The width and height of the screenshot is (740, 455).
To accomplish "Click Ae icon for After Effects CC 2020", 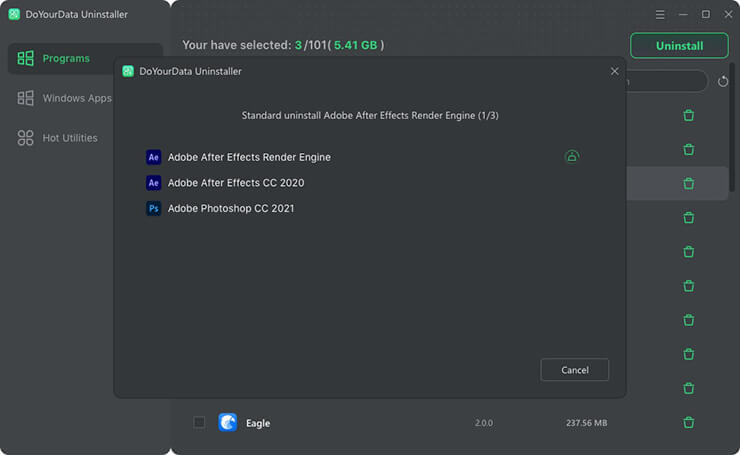I will coord(154,183).
